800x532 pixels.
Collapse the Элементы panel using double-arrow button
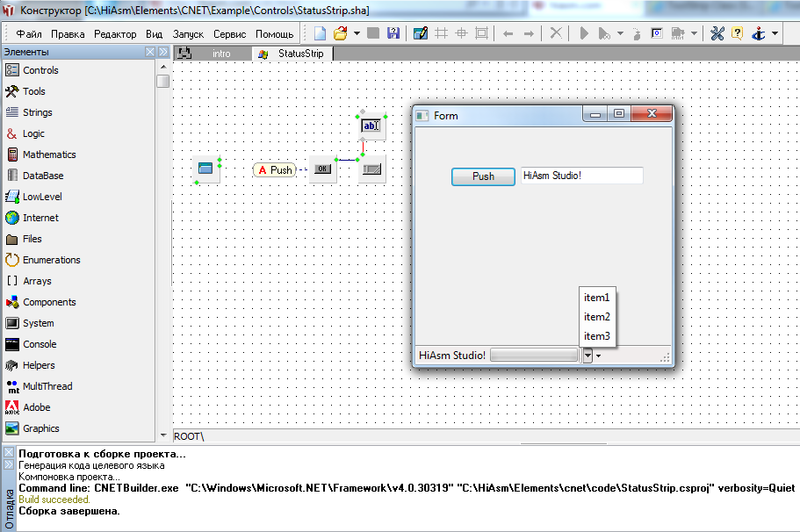tap(163, 53)
